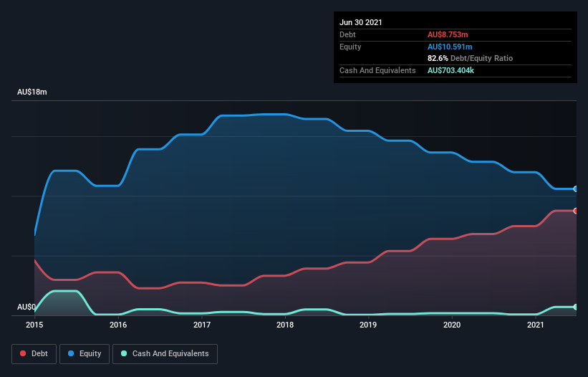Click the 2016 x-axis label

(118, 325)
